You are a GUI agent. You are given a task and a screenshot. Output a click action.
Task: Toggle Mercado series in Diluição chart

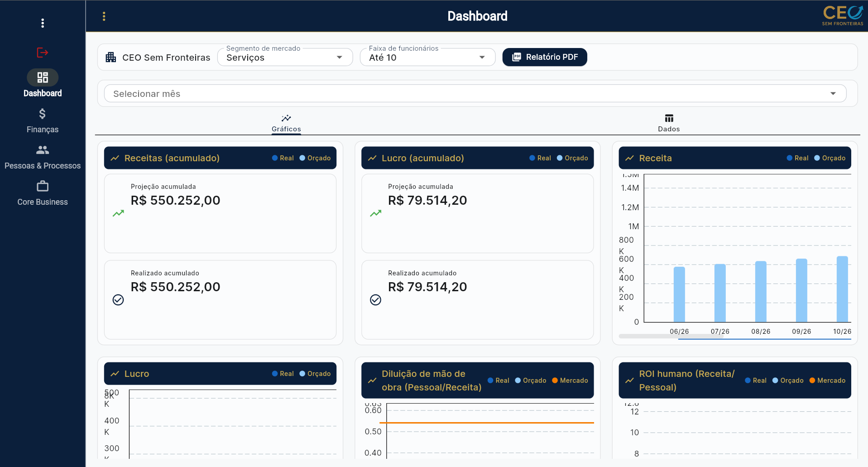[x=570, y=380]
